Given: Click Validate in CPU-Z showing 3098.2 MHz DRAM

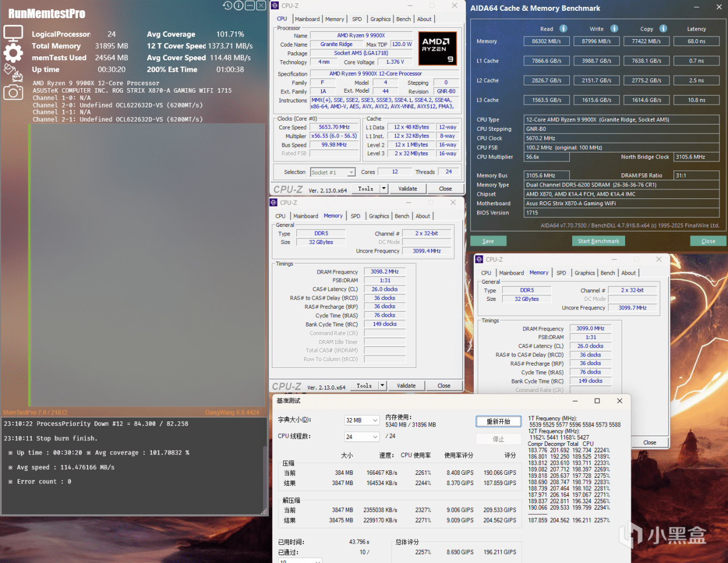Looking at the screenshot, I should pyautogui.click(x=406, y=386).
